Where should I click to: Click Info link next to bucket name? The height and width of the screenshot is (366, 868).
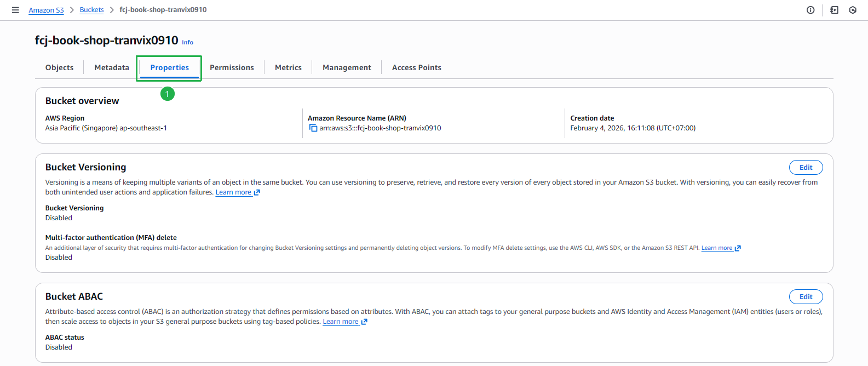[x=187, y=42]
